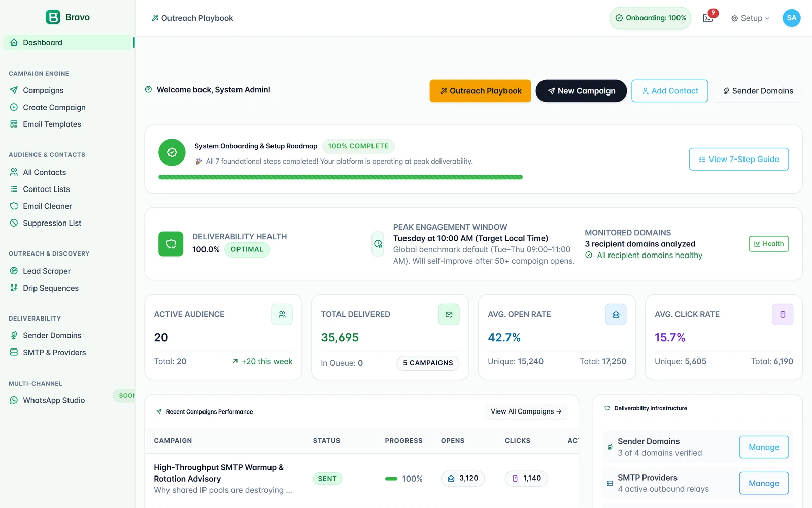
Task: Click the Bravo logo icon
Action: coord(53,17)
